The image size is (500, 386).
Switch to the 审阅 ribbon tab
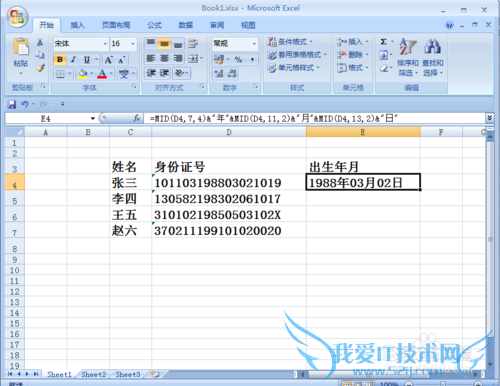pyautogui.click(x=217, y=25)
